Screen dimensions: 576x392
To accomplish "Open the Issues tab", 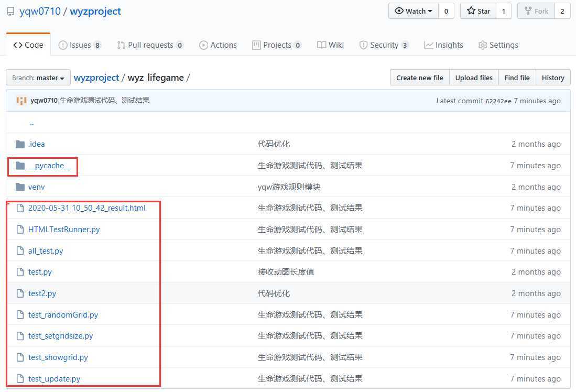I will pyautogui.click(x=80, y=45).
